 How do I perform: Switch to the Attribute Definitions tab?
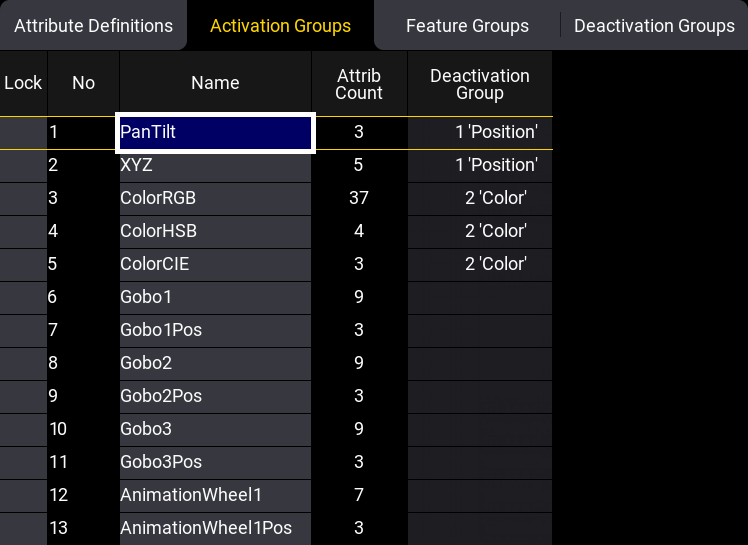93,26
